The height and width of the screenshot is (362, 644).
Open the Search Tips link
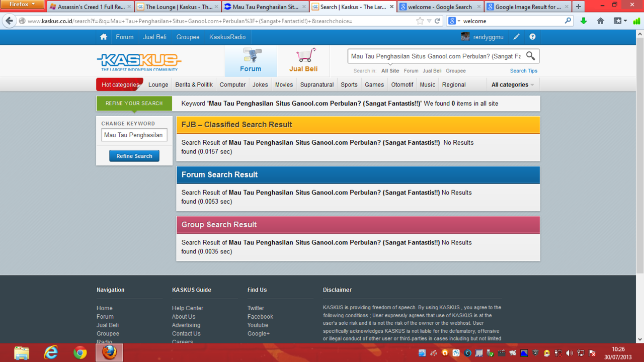pos(524,71)
